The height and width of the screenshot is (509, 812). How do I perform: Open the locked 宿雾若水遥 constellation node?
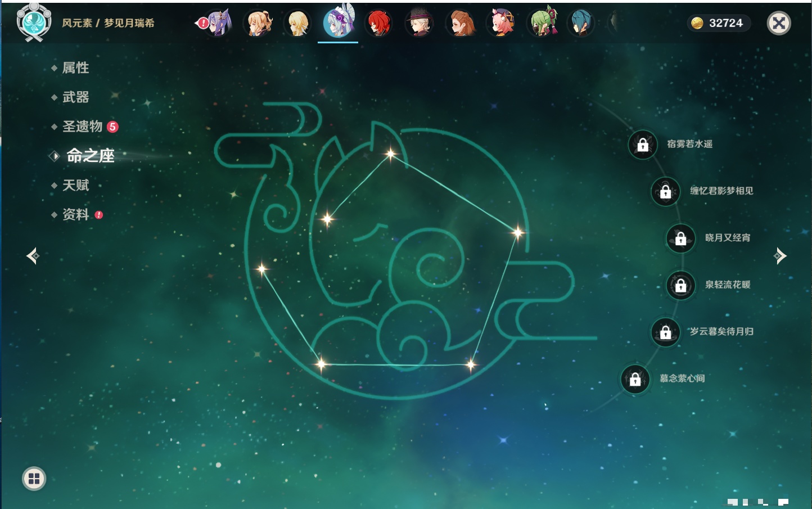point(643,145)
